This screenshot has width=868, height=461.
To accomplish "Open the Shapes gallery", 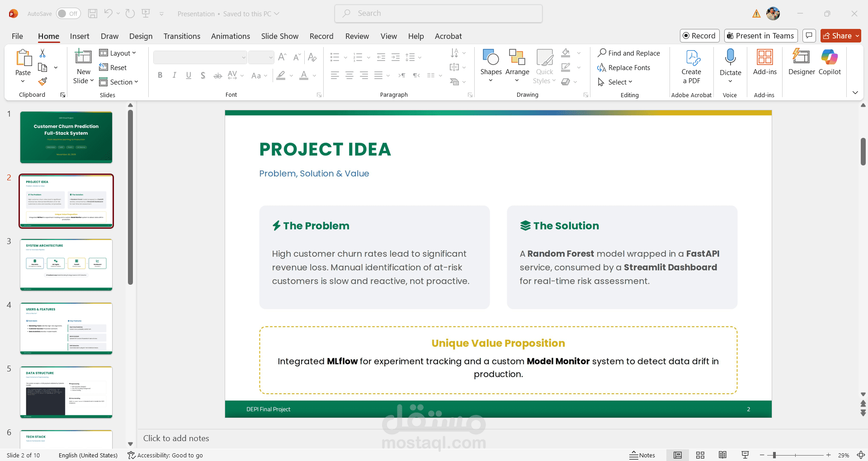I will click(491, 63).
